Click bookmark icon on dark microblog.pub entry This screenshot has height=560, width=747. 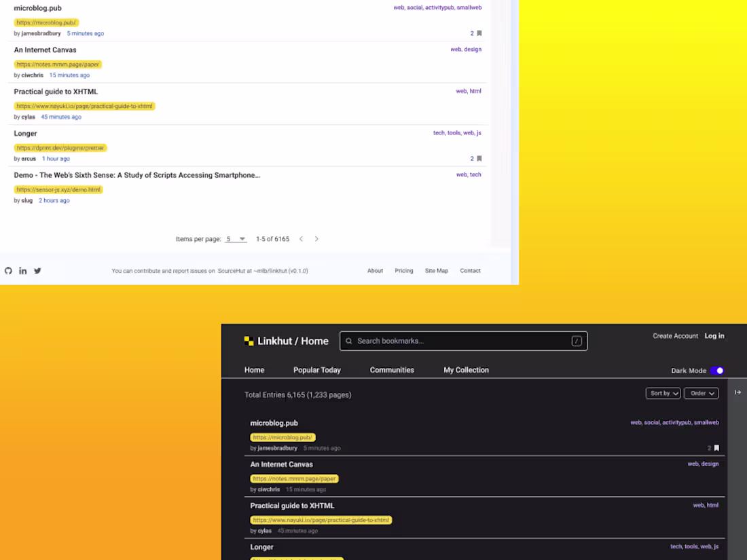pyautogui.click(x=716, y=448)
